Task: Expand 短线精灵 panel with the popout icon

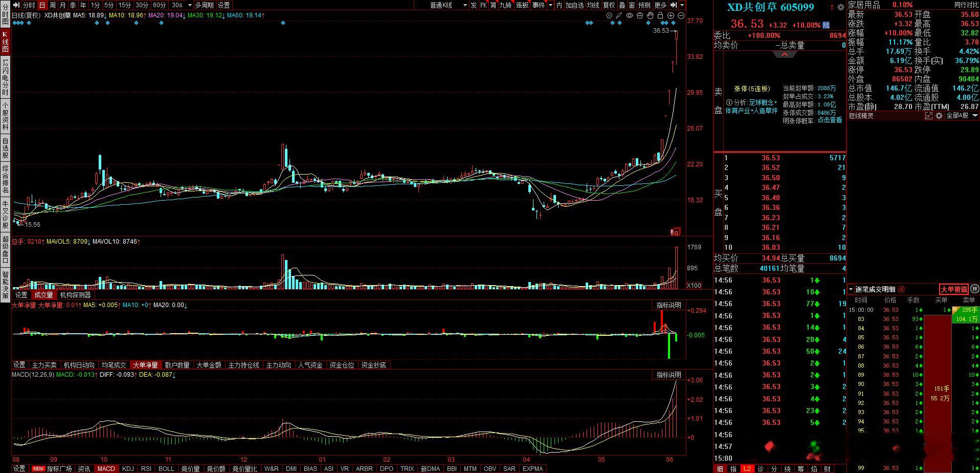Action: (x=929, y=116)
